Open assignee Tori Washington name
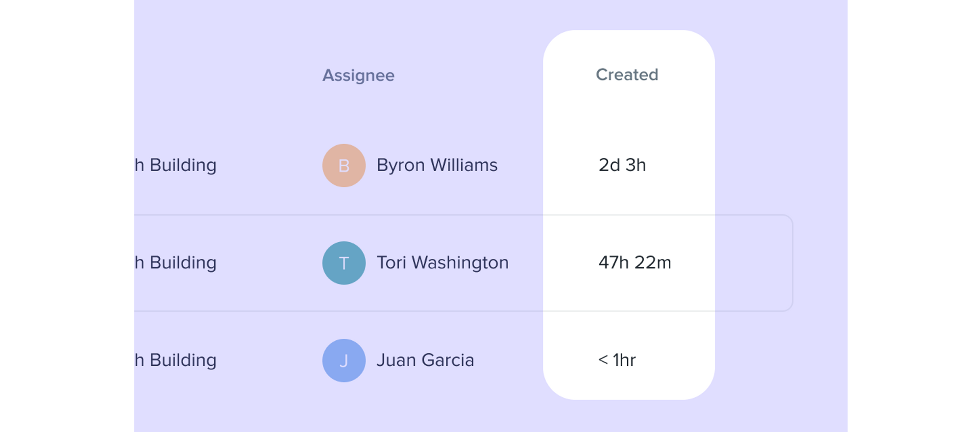Screen dimensions: 980x432 (x=442, y=263)
